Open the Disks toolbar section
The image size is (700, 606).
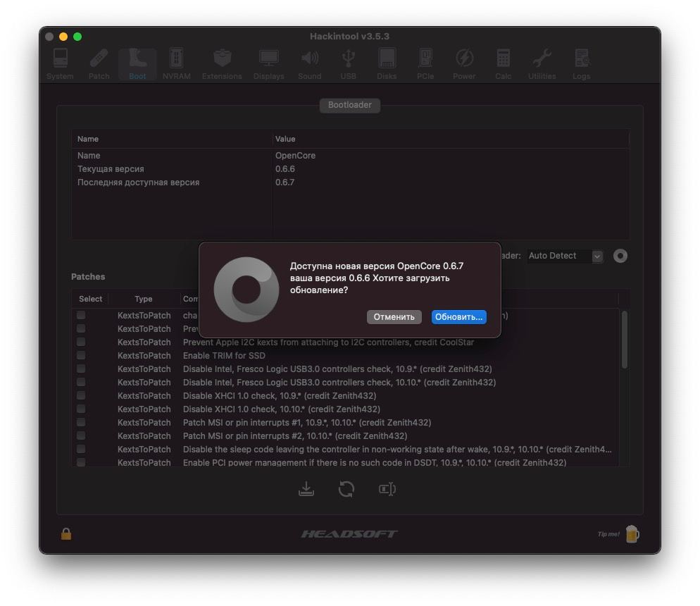[387, 64]
